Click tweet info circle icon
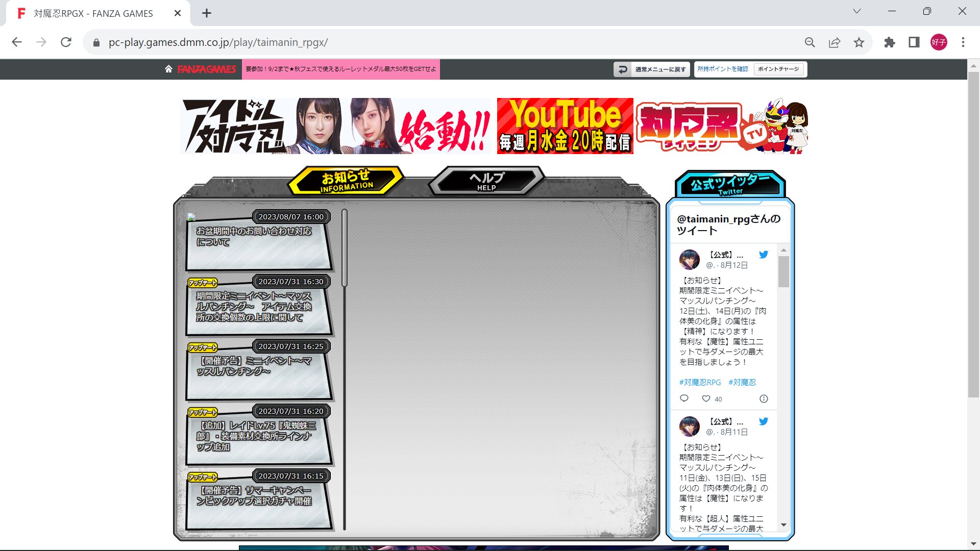 (764, 399)
